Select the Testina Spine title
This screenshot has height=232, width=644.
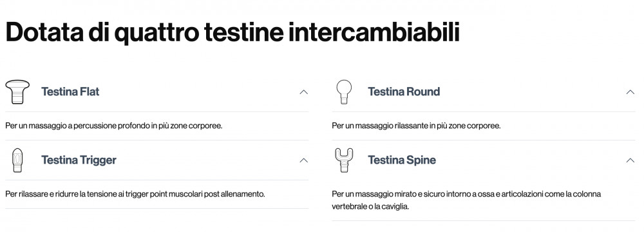(x=402, y=160)
